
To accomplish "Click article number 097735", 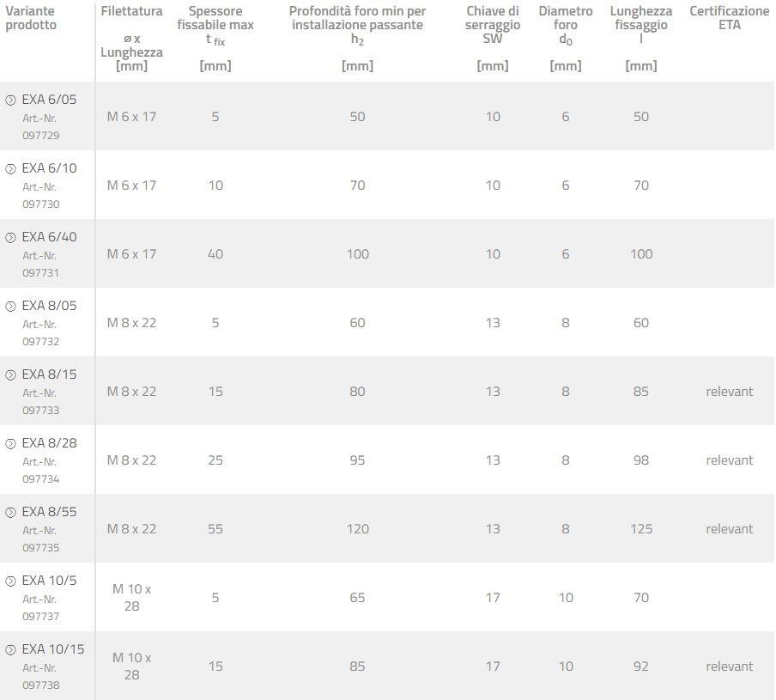I will (40, 548).
